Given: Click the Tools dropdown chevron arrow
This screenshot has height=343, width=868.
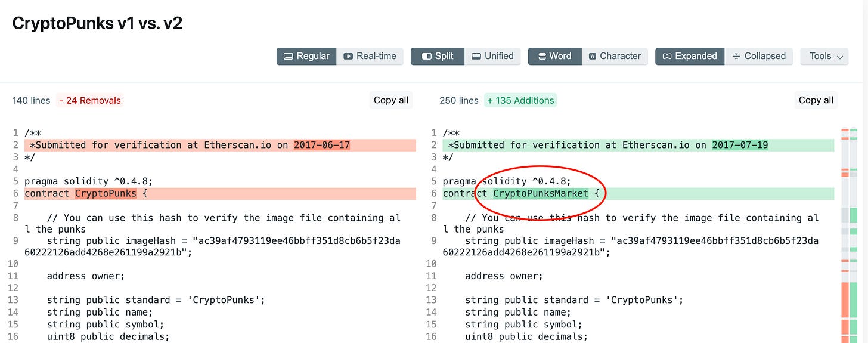Looking at the screenshot, I should [x=841, y=57].
